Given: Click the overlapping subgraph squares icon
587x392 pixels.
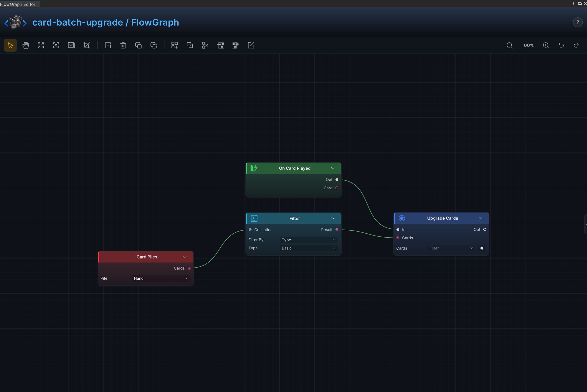Looking at the screenshot, I should [x=190, y=45].
